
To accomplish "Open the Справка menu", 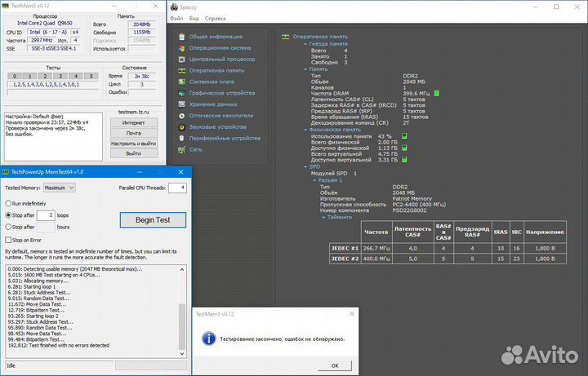I will pos(215,17).
